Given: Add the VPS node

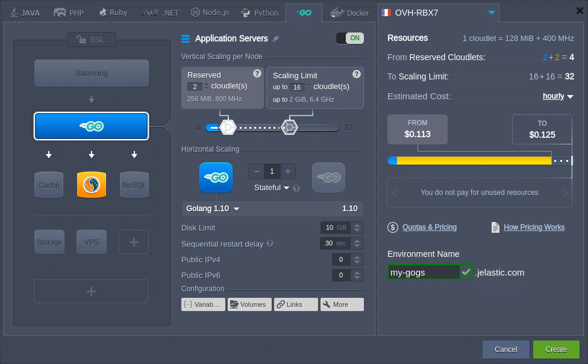Looking at the screenshot, I should click(x=91, y=242).
